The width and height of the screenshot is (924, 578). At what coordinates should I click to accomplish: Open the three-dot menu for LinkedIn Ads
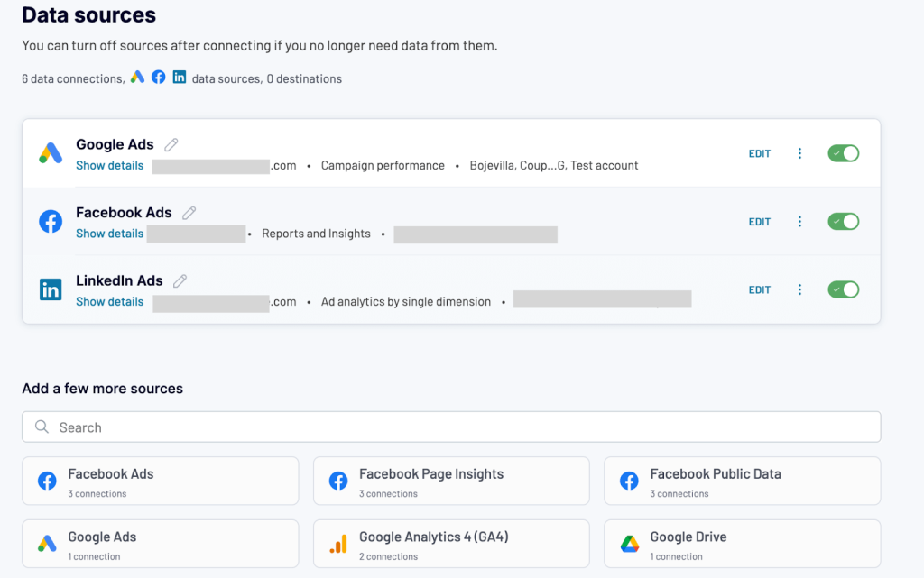(799, 289)
